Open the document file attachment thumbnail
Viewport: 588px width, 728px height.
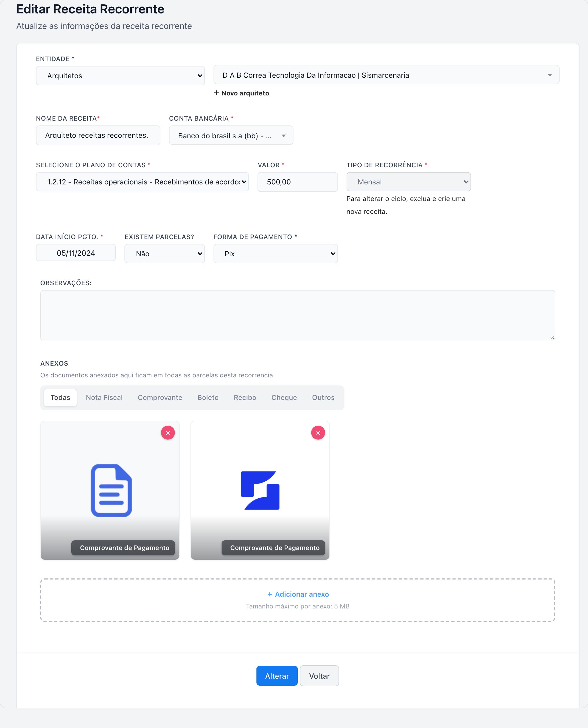[x=110, y=491]
